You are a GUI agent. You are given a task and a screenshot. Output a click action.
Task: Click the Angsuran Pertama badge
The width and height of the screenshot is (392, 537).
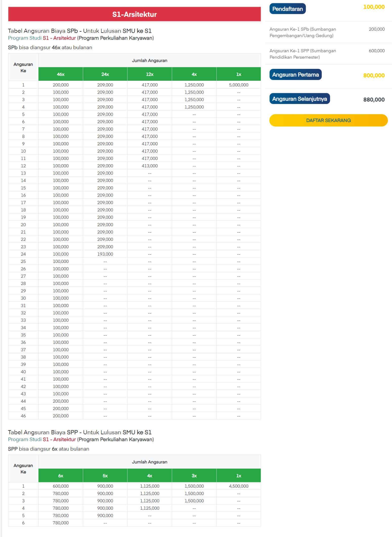click(x=295, y=75)
